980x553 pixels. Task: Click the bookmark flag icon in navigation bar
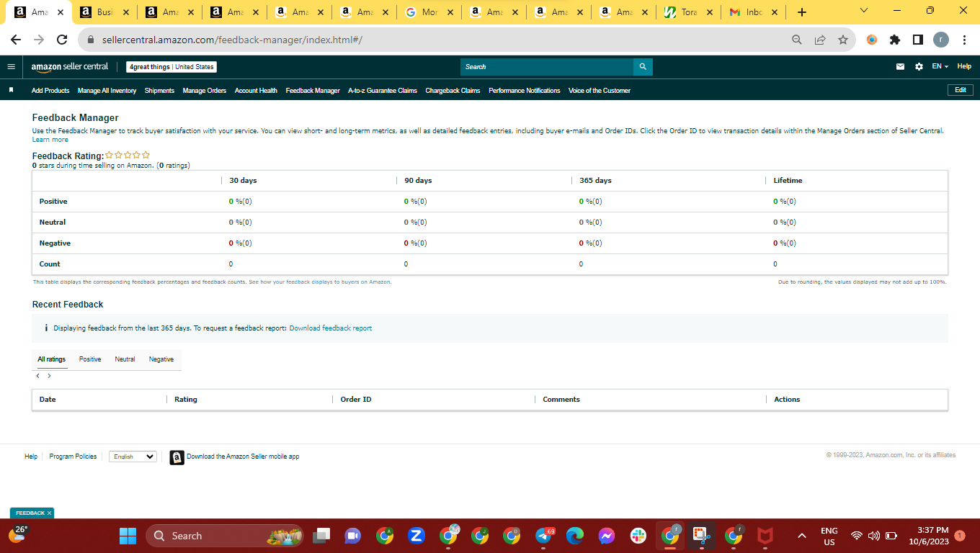12,91
